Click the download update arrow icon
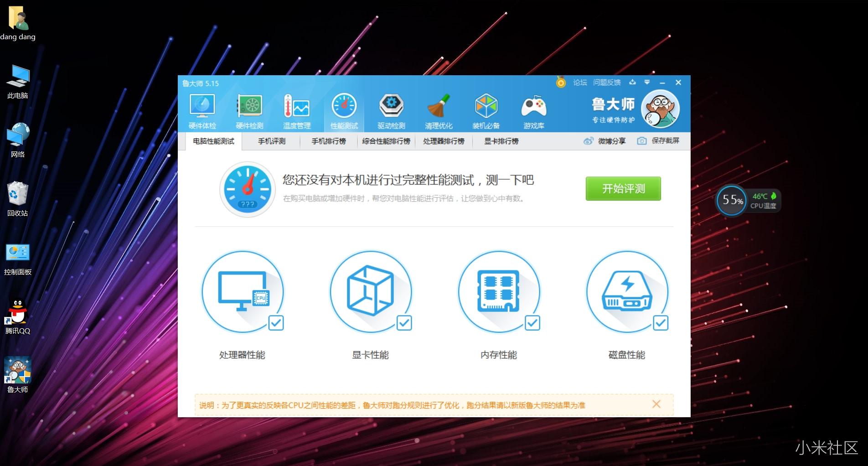 pos(632,83)
